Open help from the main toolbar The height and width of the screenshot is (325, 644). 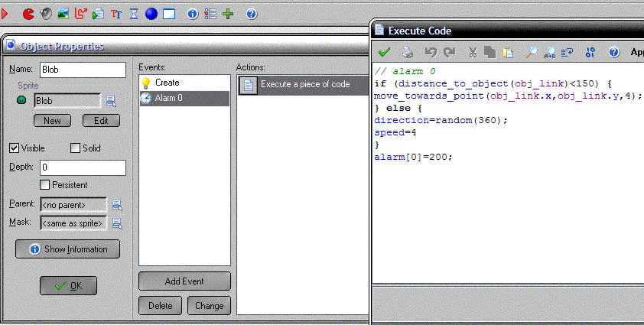(x=252, y=14)
